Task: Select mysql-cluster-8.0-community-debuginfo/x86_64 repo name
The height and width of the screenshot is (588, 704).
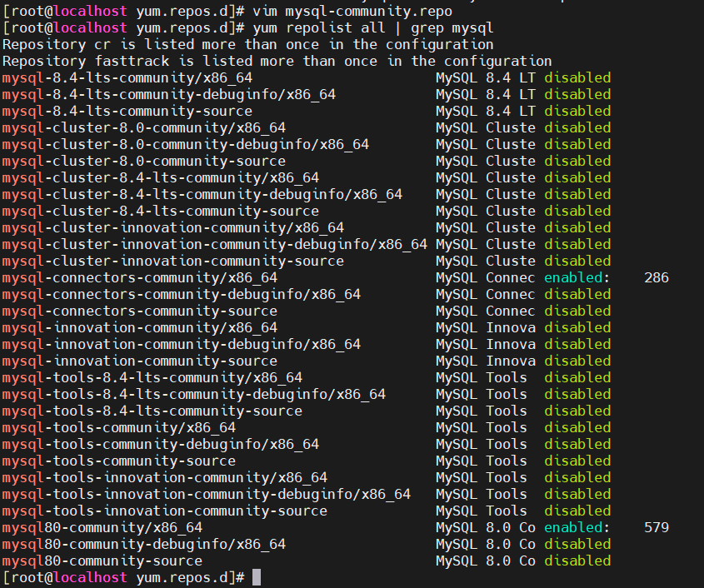Action: tap(186, 144)
